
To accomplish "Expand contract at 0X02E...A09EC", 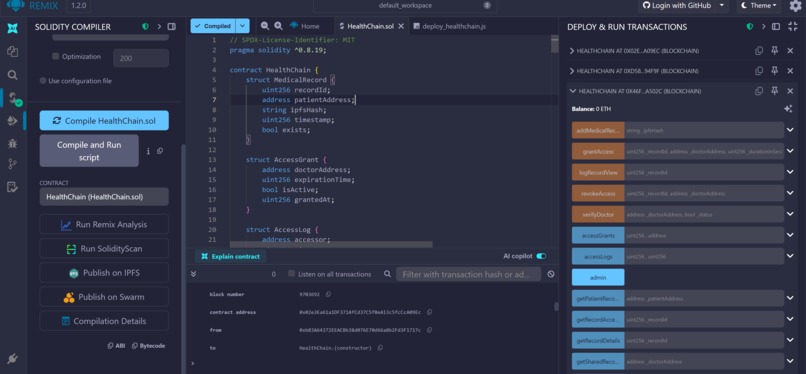I will point(572,51).
